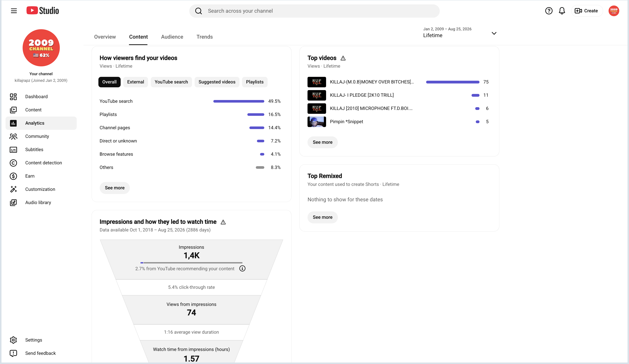Click the Pimpin *Snippet video title
629x364 pixels.
tap(347, 122)
